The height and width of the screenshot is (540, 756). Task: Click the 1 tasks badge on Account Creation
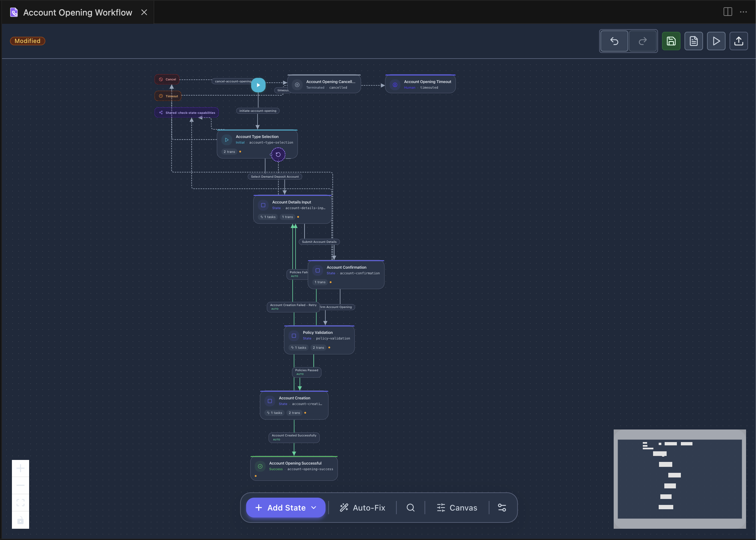pos(275,413)
